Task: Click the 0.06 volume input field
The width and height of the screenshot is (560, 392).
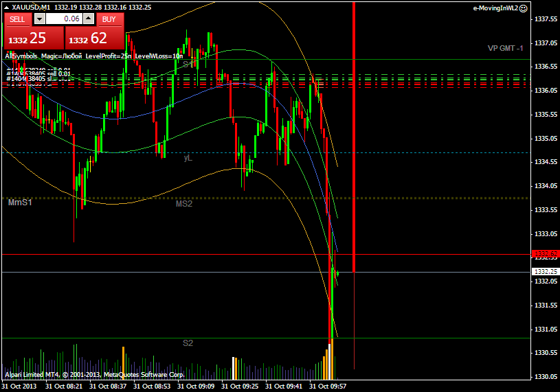Action: coord(63,19)
